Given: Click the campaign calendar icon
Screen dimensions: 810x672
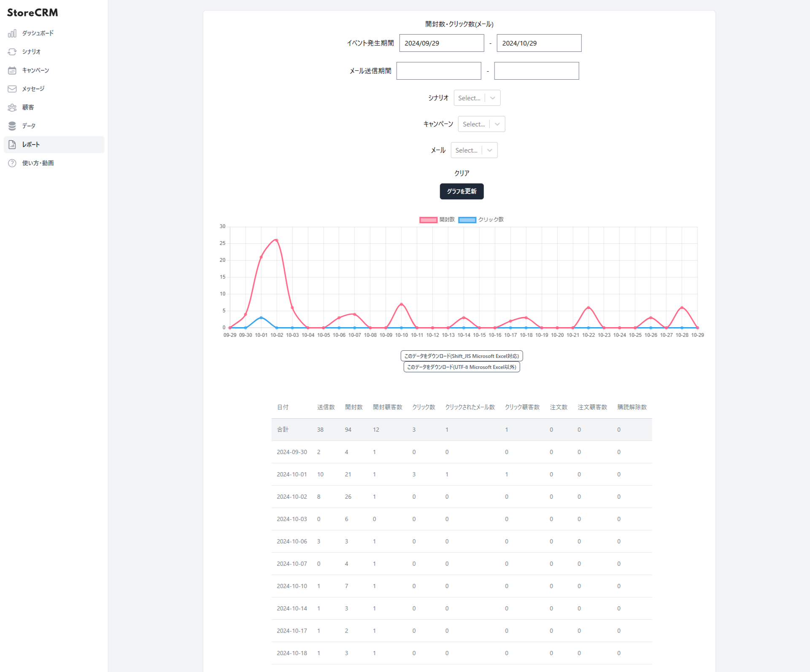Looking at the screenshot, I should pos(12,70).
